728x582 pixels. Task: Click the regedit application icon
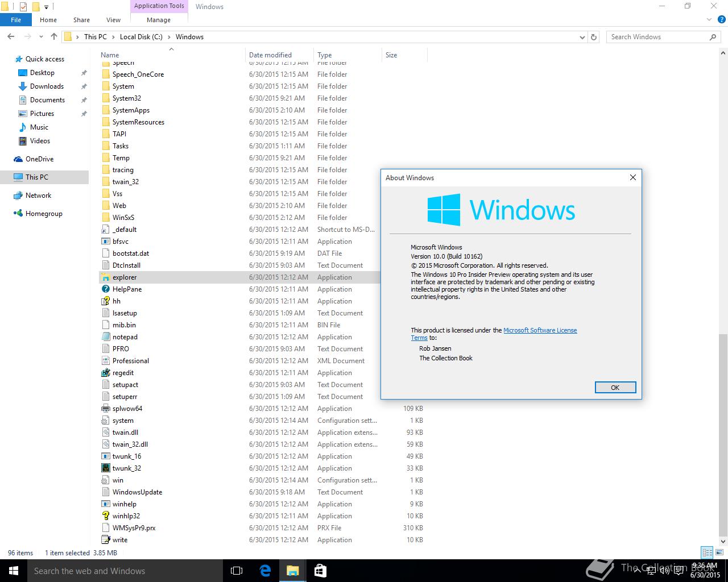click(105, 373)
